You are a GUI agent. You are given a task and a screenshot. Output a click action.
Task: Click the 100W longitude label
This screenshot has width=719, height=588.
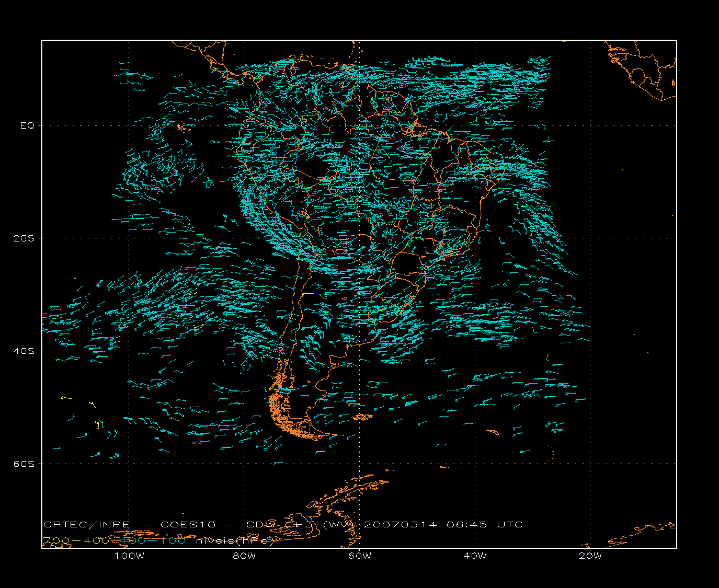click(129, 556)
